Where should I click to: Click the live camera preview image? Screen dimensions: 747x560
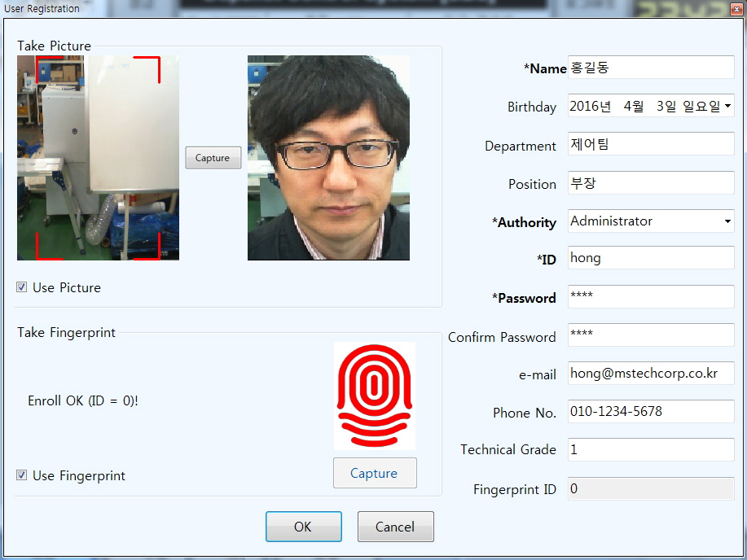(x=98, y=158)
